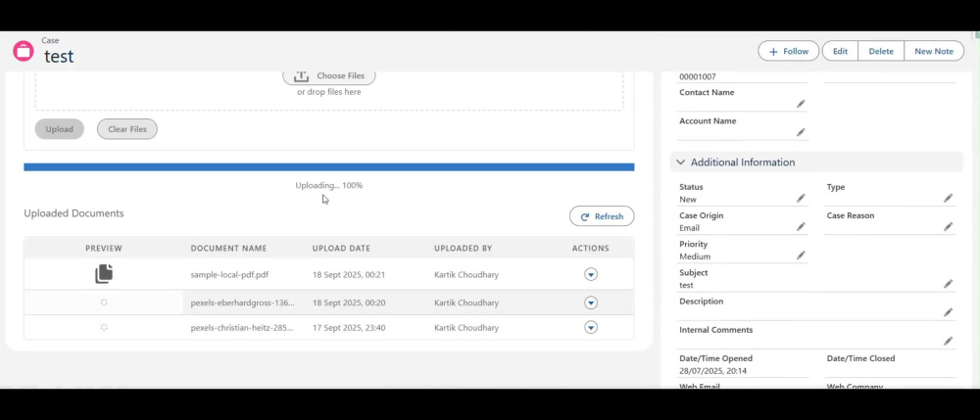The image size is (980, 420).
Task: Select the pexels-christian-heitz-285 document name
Action: pos(242,328)
